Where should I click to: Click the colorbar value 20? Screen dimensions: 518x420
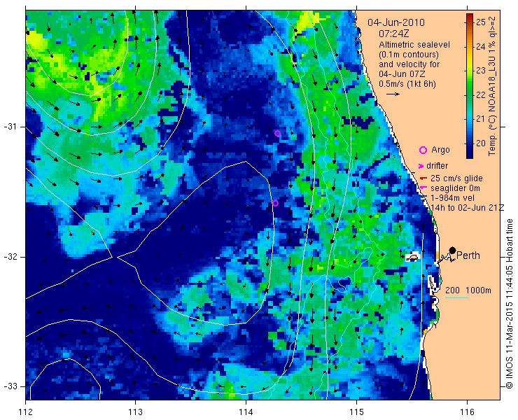(x=481, y=143)
